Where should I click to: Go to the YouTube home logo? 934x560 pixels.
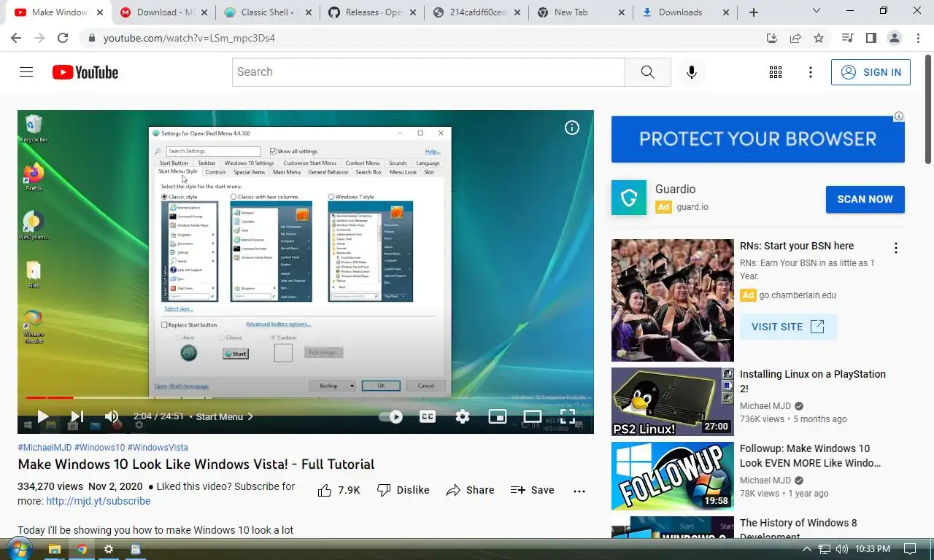pos(85,72)
